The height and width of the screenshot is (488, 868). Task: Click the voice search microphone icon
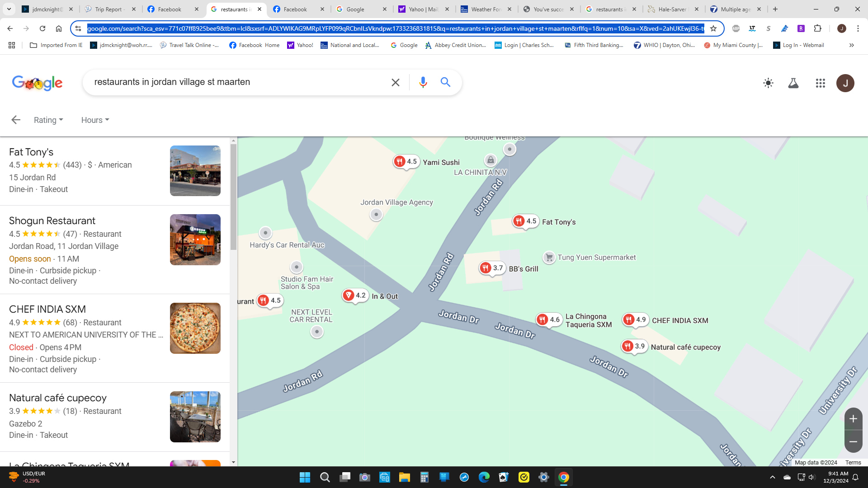coord(423,82)
